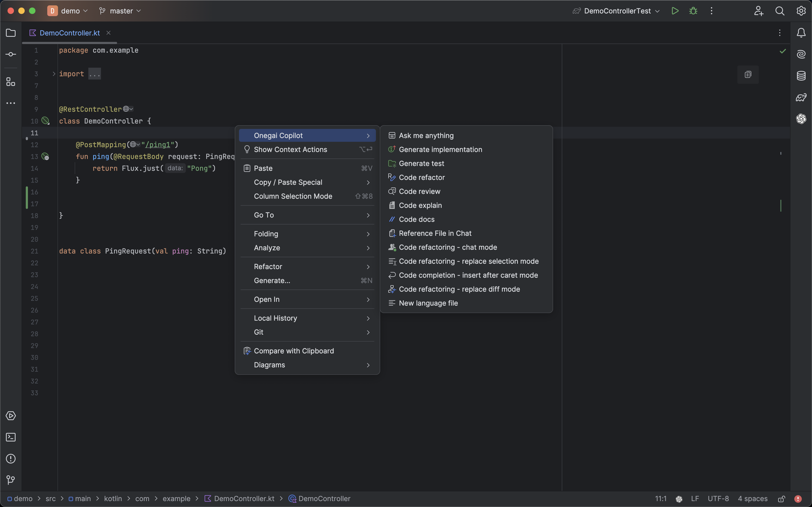Open the Problems tool window

point(11,459)
